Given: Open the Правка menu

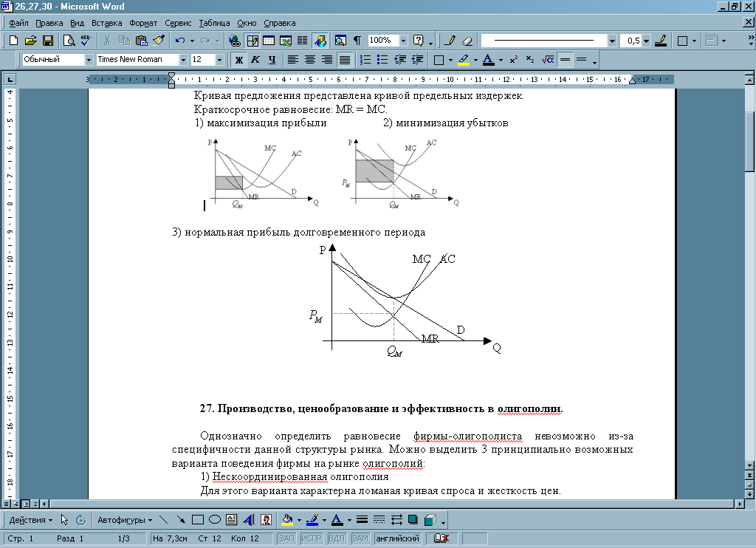Looking at the screenshot, I should point(49,23).
